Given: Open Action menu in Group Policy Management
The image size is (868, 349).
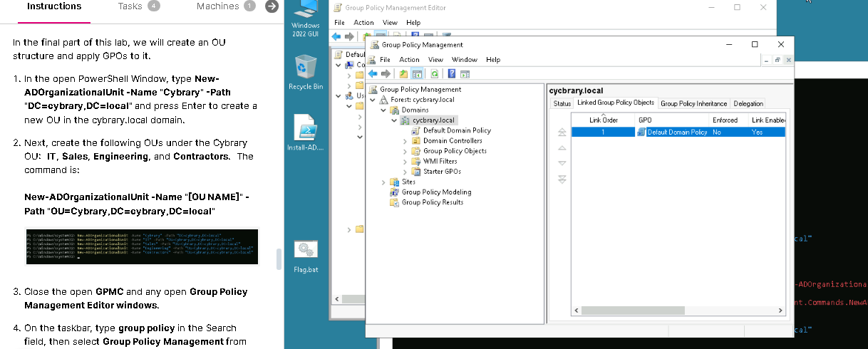Looking at the screenshot, I should tap(409, 60).
